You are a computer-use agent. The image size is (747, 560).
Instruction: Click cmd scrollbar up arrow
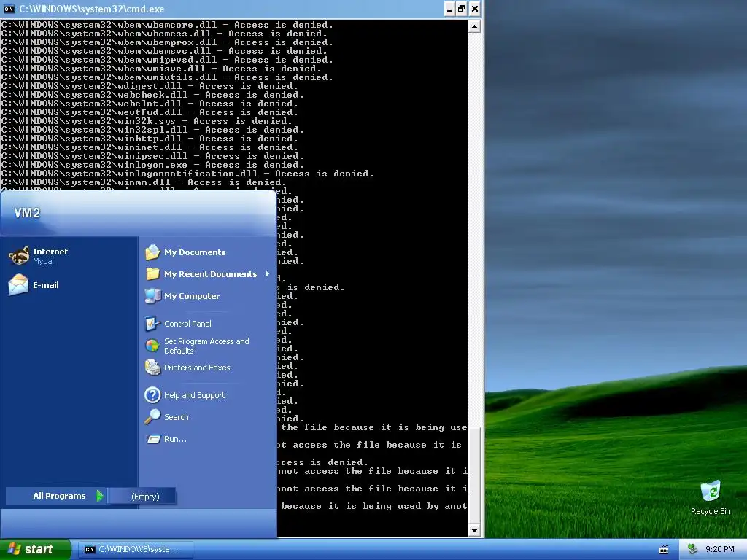click(474, 26)
